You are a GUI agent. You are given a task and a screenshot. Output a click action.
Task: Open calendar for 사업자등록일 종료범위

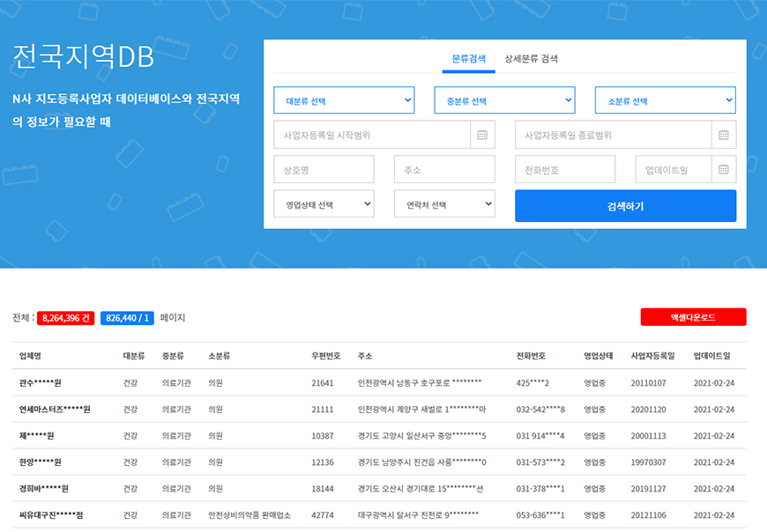[x=724, y=135]
